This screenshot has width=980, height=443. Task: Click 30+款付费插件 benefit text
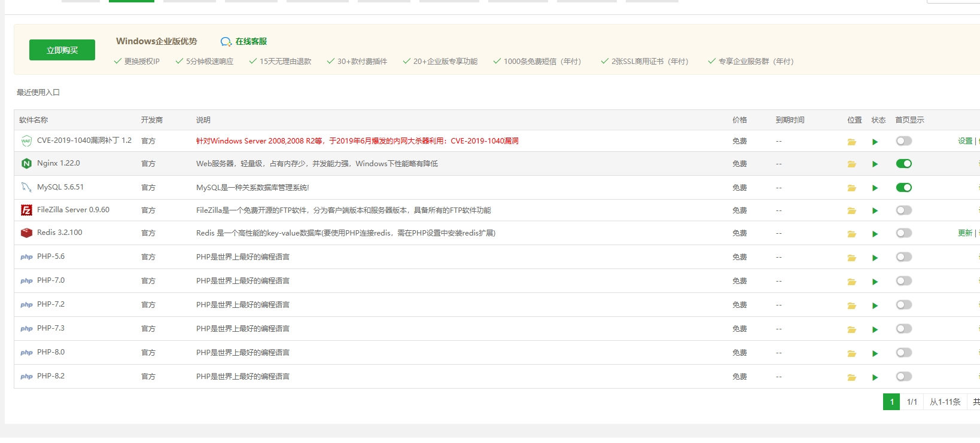362,62
